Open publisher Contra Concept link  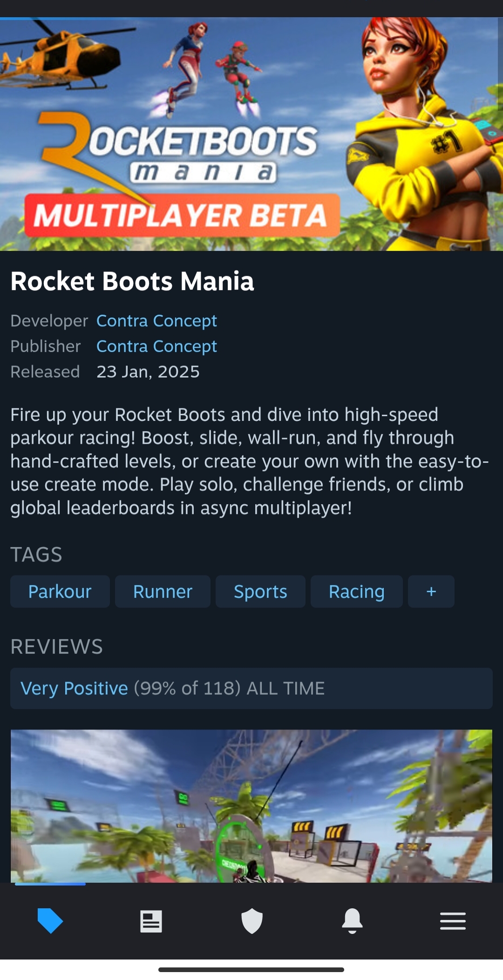(x=156, y=346)
